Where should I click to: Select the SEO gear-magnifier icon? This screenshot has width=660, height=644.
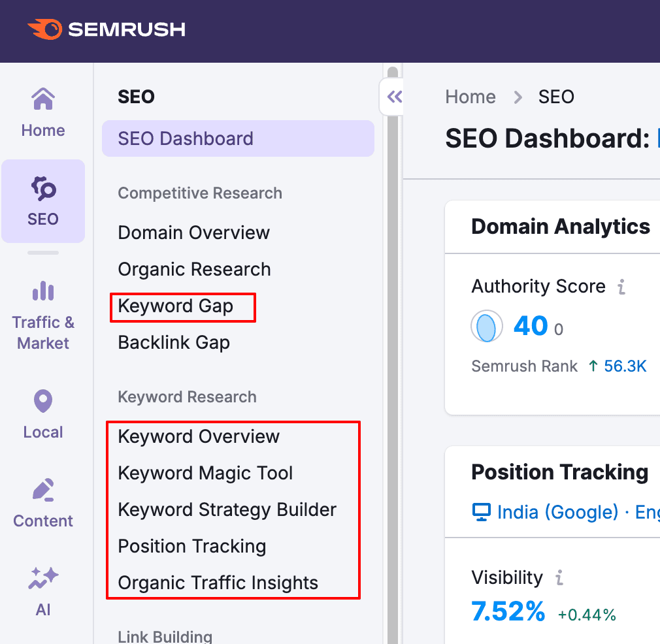tap(43, 188)
